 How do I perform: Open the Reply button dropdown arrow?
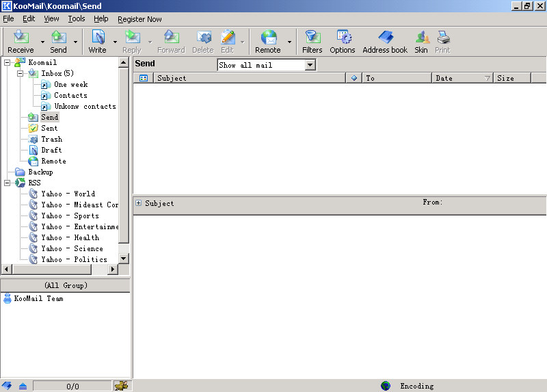point(150,42)
